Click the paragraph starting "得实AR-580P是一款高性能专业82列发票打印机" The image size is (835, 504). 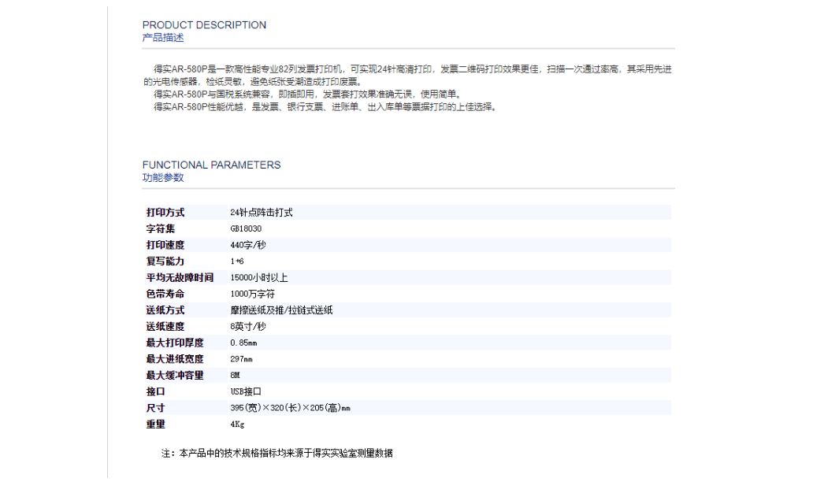(x=407, y=75)
